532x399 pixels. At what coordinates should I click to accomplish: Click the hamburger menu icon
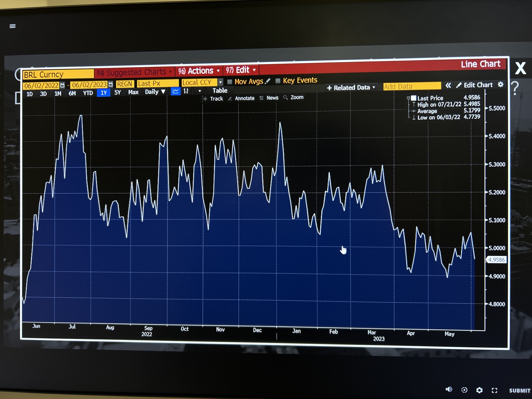pos(12,26)
